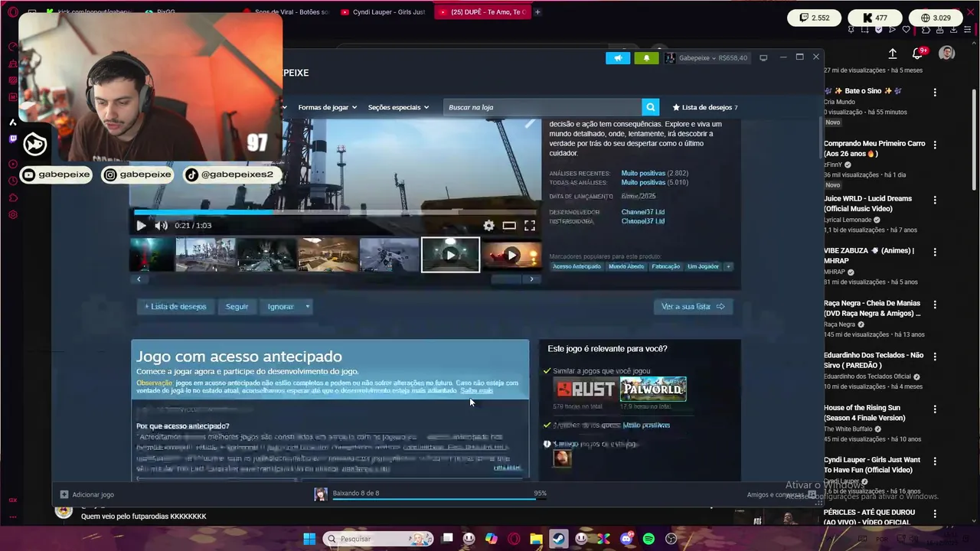Click 'Ver a sua lista' button
The image size is (980, 551).
point(693,306)
